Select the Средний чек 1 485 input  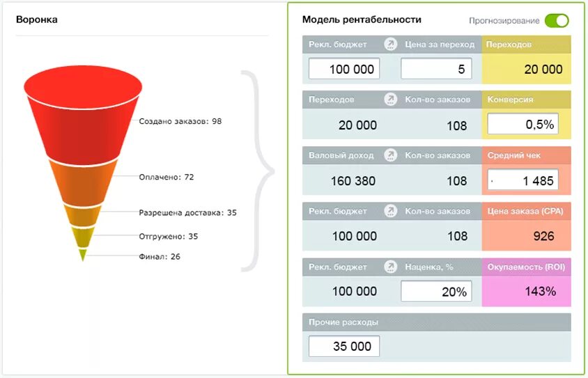point(523,180)
